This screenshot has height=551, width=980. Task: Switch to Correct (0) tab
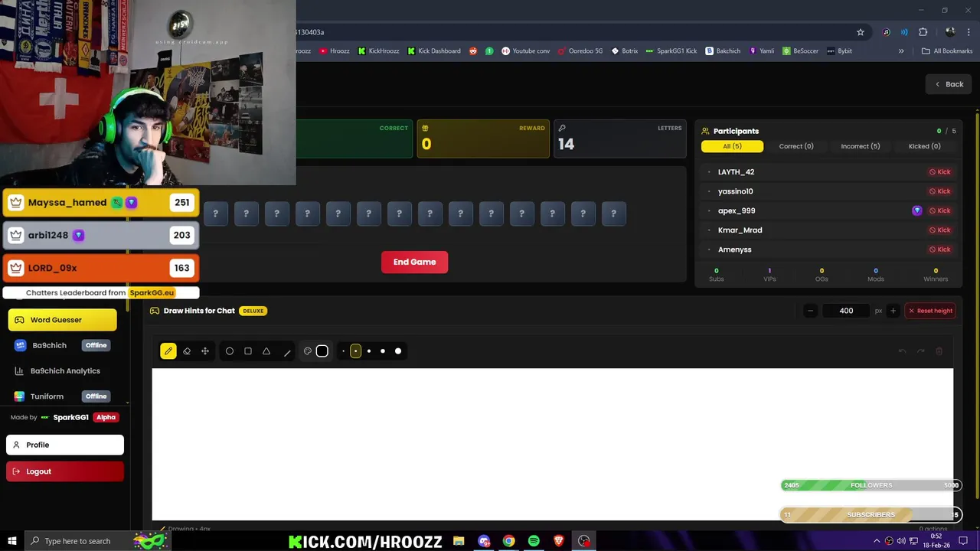796,146
